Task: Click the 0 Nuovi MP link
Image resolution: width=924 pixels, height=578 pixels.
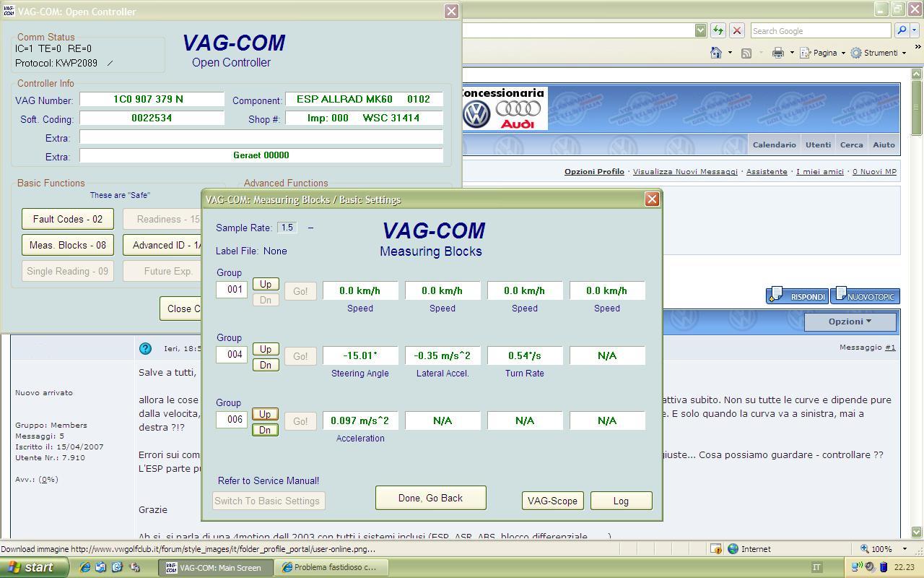Action: [x=874, y=171]
